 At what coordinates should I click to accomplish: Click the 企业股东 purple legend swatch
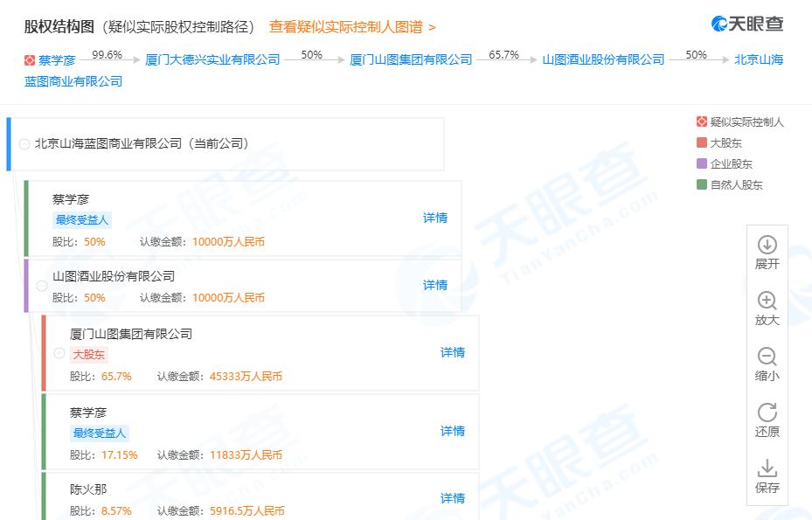coord(702,163)
